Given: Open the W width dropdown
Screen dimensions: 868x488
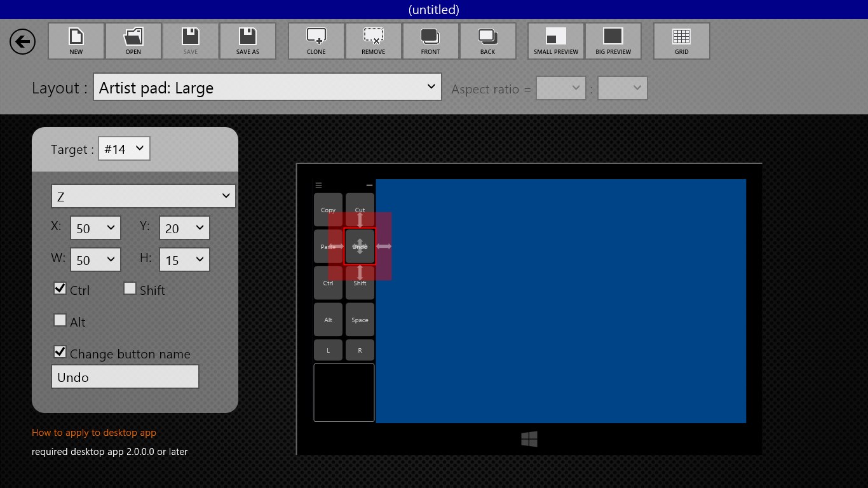Looking at the screenshot, I should pyautogui.click(x=95, y=260).
